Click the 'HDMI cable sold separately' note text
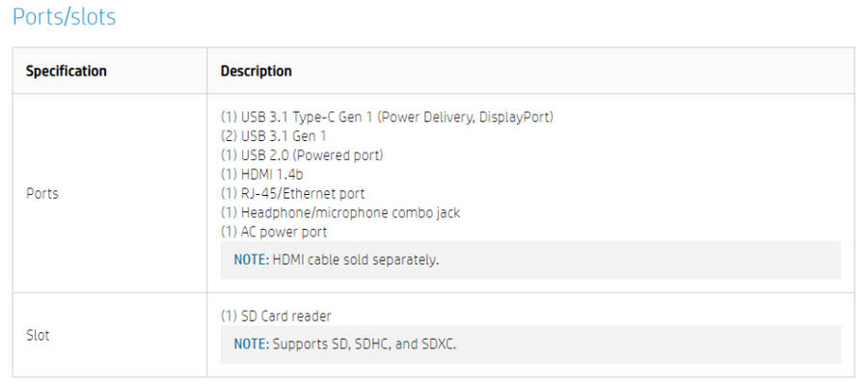The image size is (868, 389). click(355, 261)
